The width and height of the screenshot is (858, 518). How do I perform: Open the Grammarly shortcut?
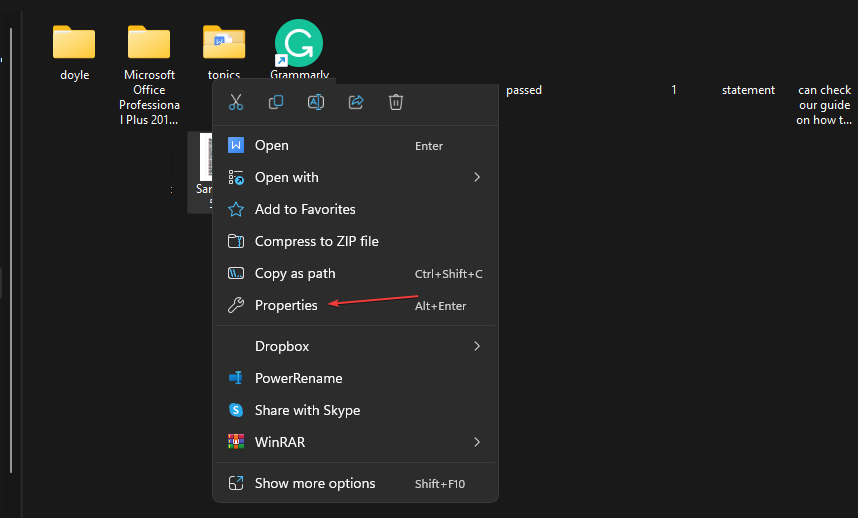pos(299,44)
